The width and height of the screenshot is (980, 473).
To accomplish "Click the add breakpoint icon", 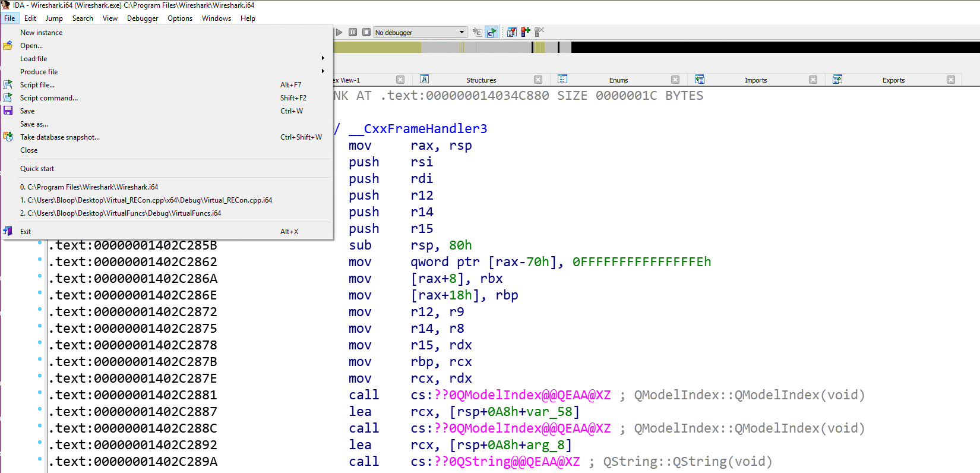I will point(525,32).
